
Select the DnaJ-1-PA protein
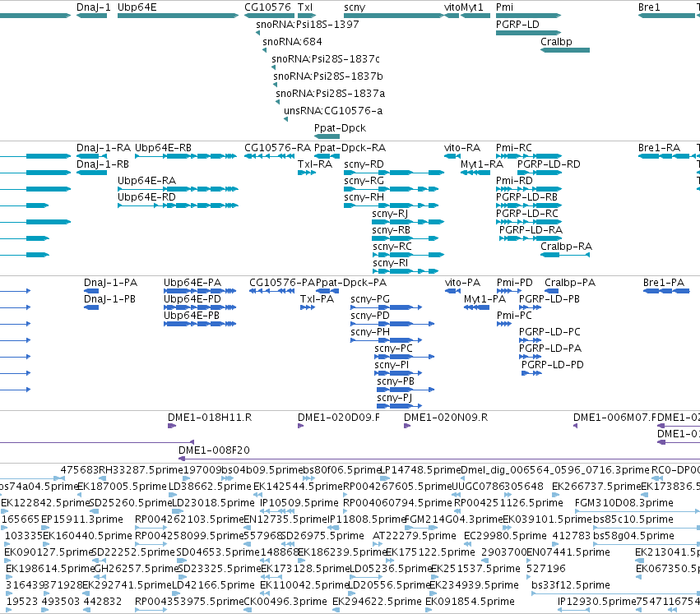pyautogui.click(x=91, y=291)
